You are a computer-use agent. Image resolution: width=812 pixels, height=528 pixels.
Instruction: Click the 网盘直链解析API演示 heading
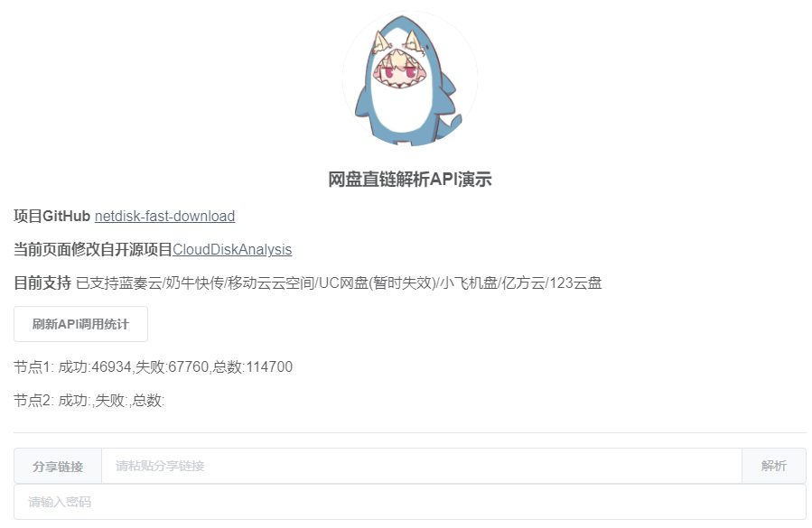(410, 180)
